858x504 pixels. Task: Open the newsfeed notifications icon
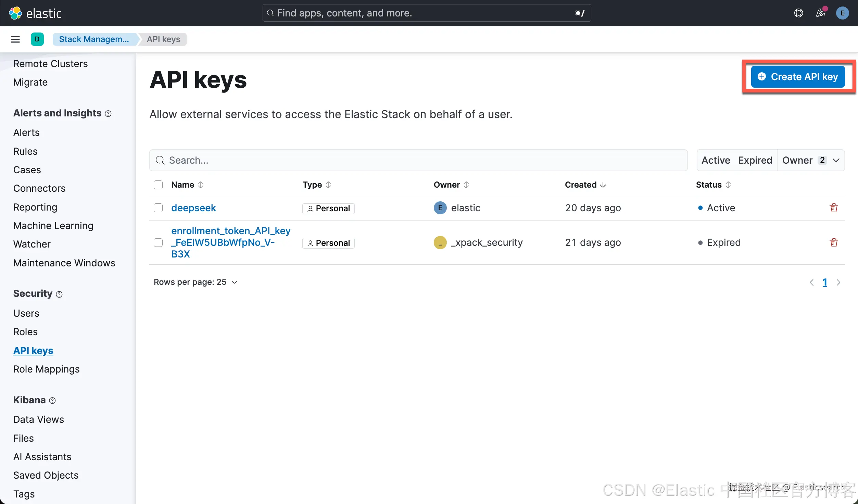820,13
